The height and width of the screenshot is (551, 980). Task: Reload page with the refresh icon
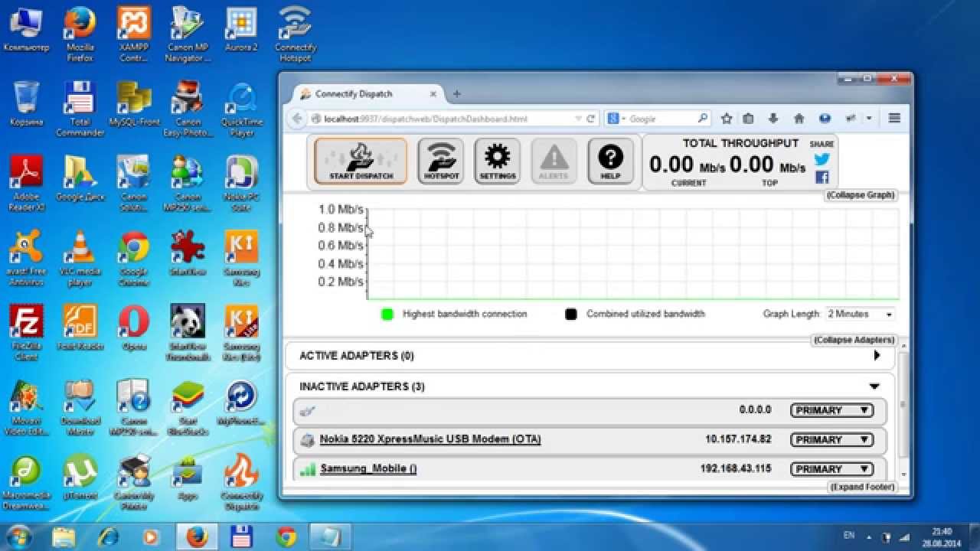pyautogui.click(x=591, y=119)
